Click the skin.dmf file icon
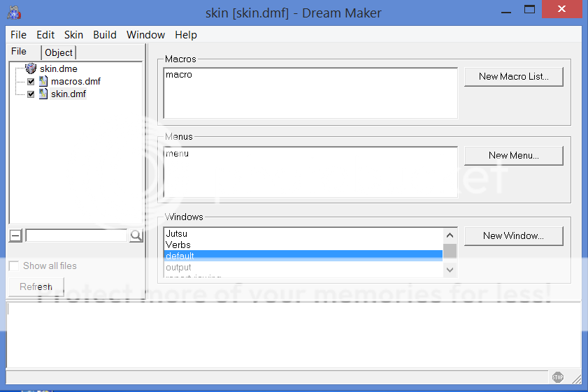This screenshot has height=392, width=588. 43,94
